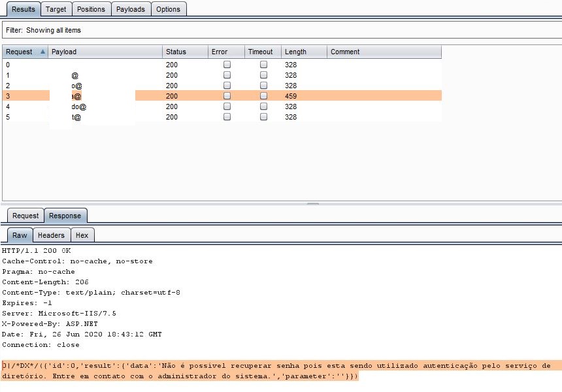This screenshot has height=392, width=562.
Task: Click the split pane divider handle
Action: (313, 204)
